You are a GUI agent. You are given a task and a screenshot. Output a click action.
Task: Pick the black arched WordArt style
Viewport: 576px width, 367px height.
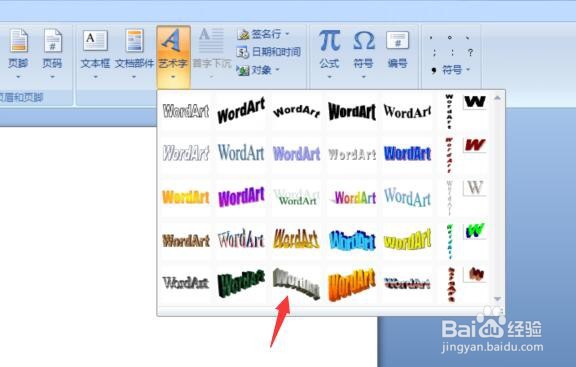click(296, 111)
